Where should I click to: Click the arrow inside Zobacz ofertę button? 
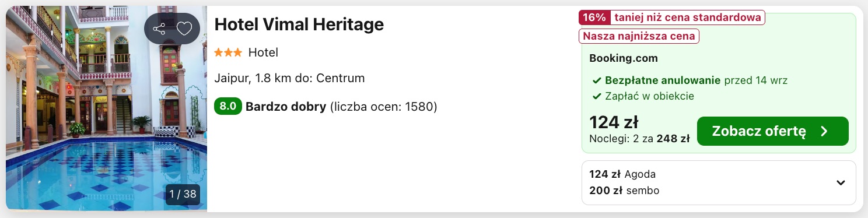click(824, 131)
